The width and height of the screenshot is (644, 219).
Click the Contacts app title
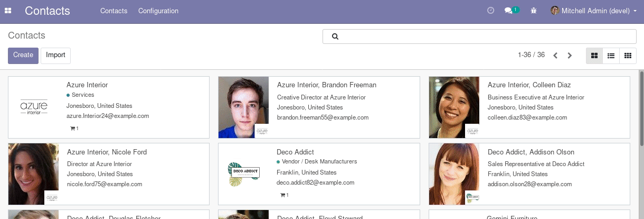tap(48, 11)
